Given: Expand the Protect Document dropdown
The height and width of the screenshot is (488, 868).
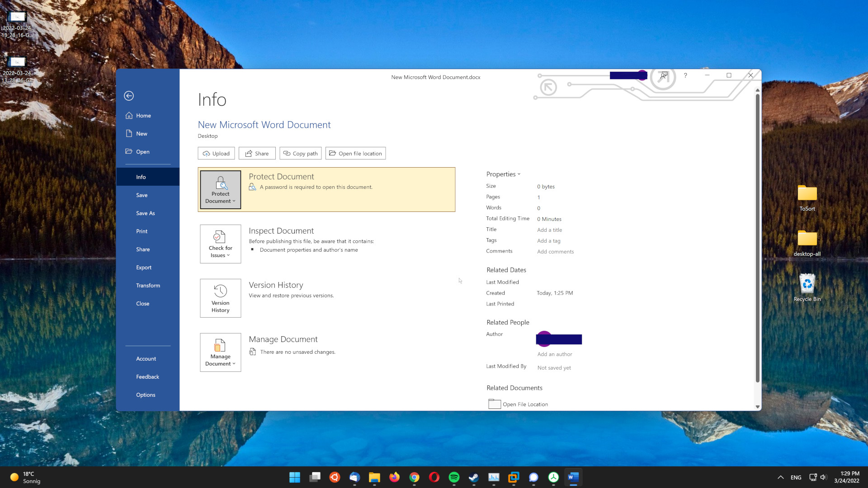Looking at the screenshot, I should pyautogui.click(x=221, y=190).
